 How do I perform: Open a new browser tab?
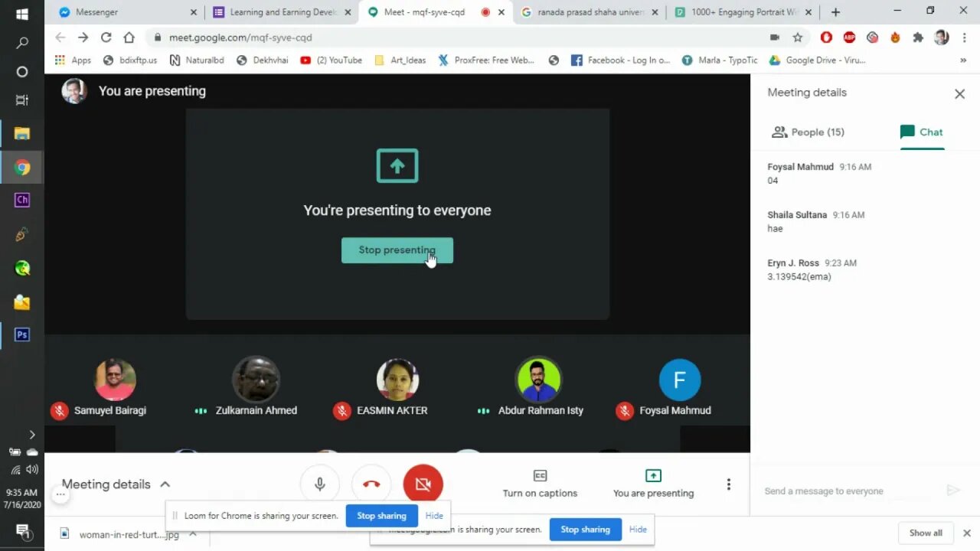(x=835, y=12)
